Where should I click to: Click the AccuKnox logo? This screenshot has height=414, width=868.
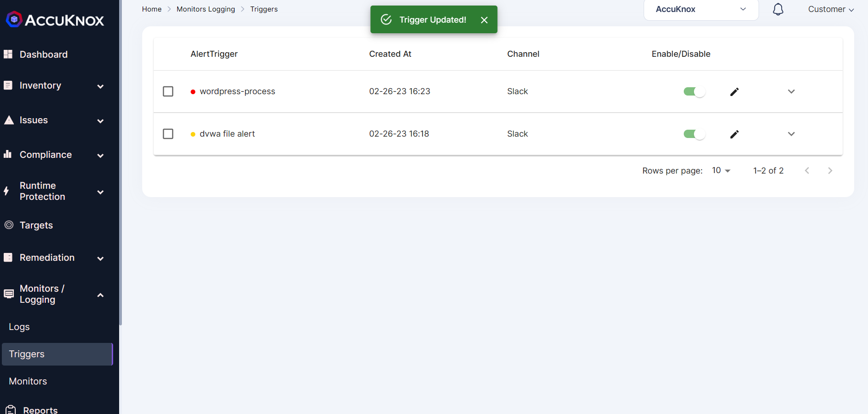pyautogui.click(x=55, y=19)
